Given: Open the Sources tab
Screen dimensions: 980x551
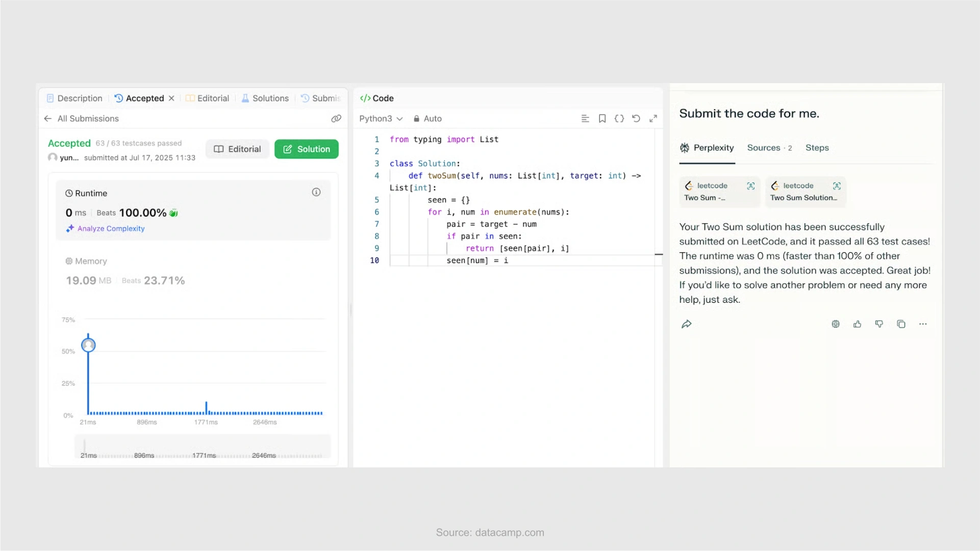Looking at the screenshot, I should tap(769, 148).
